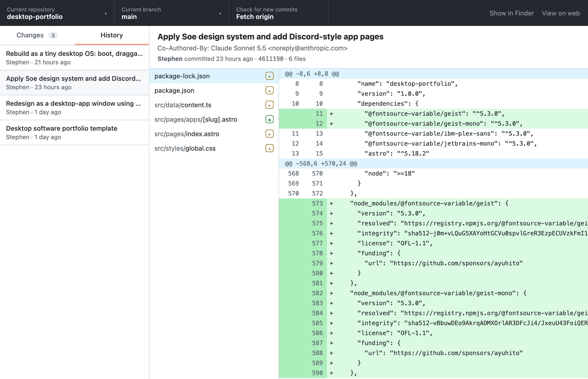The width and height of the screenshot is (588, 379).
Task: Click the modified icon beside index.astro
Action: point(269,134)
